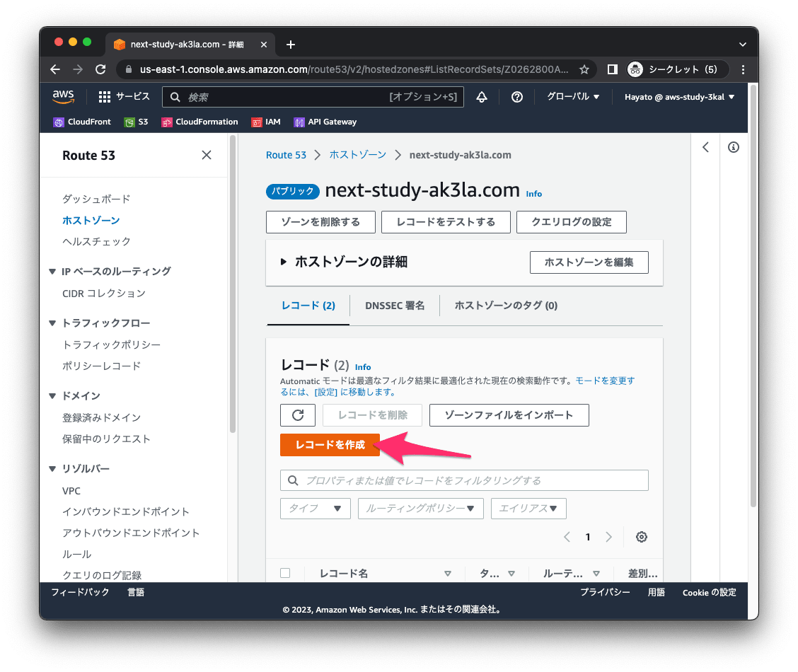The height and width of the screenshot is (672, 798).
Task: Click the sidebar vertical scrollbar
Action: coord(233,284)
